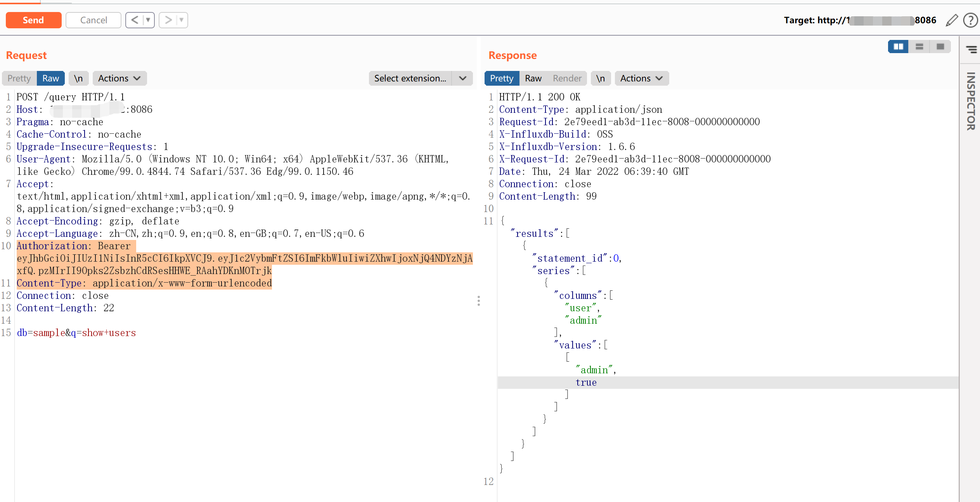Switch Response view to Raw tab
This screenshot has height=502, width=980.
click(x=533, y=78)
